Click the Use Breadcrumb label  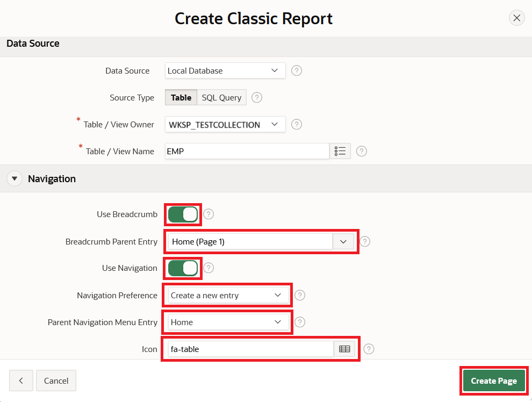(127, 214)
